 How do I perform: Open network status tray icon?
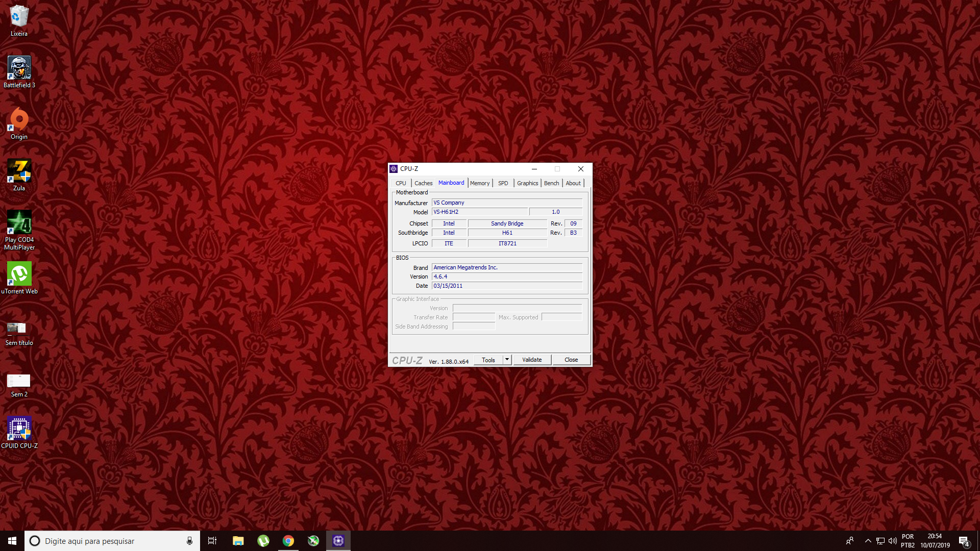coord(880,541)
